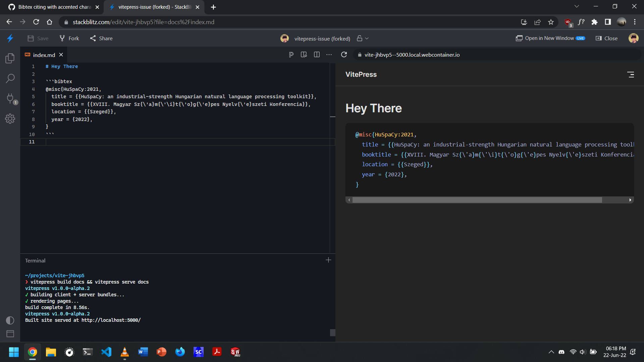Format the document with Prettier icon
Viewport: 644px width, 362px height.
point(291,54)
